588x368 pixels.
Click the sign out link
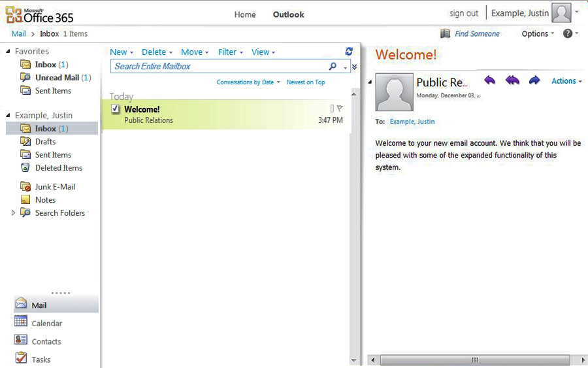click(x=464, y=14)
